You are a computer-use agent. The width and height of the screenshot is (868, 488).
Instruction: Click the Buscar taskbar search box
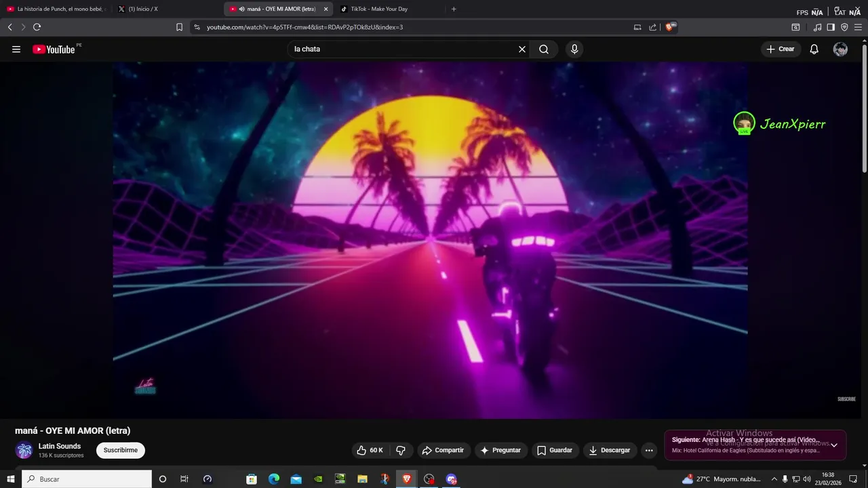[x=87, y=479]
